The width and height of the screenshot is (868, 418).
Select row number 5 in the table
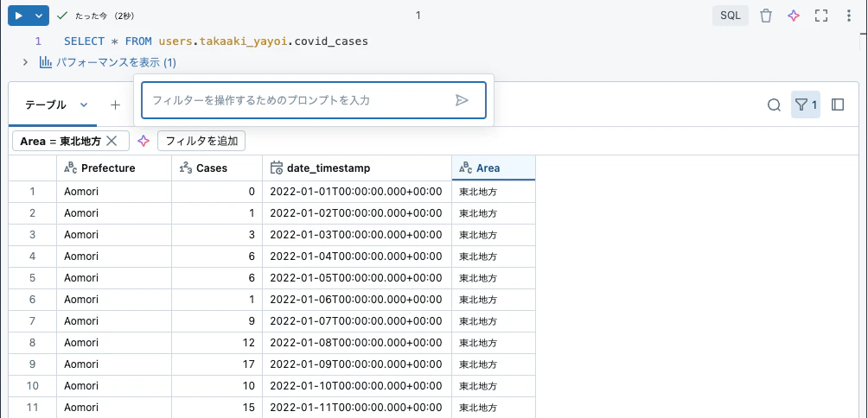33,277
